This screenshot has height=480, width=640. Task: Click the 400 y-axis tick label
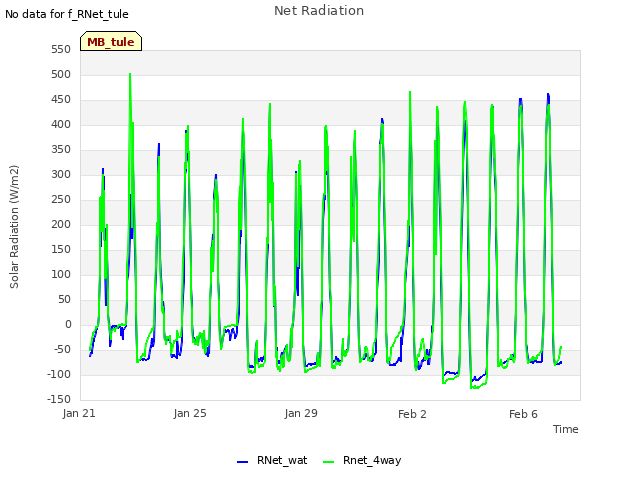61,124
